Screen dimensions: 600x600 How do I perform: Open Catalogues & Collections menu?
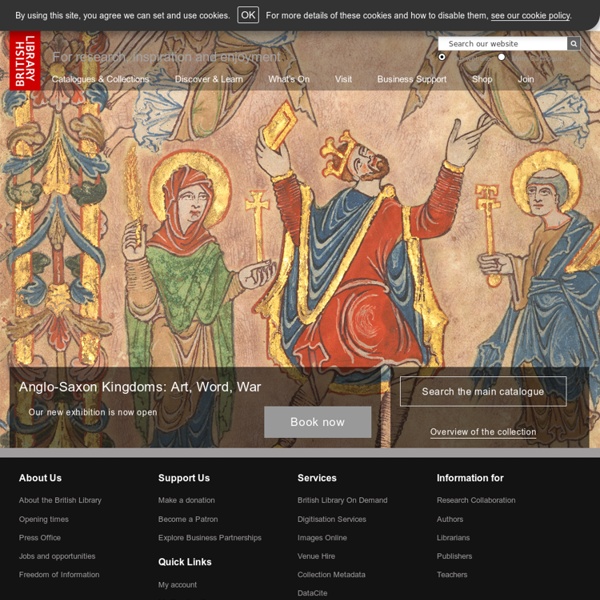point(100,79)
